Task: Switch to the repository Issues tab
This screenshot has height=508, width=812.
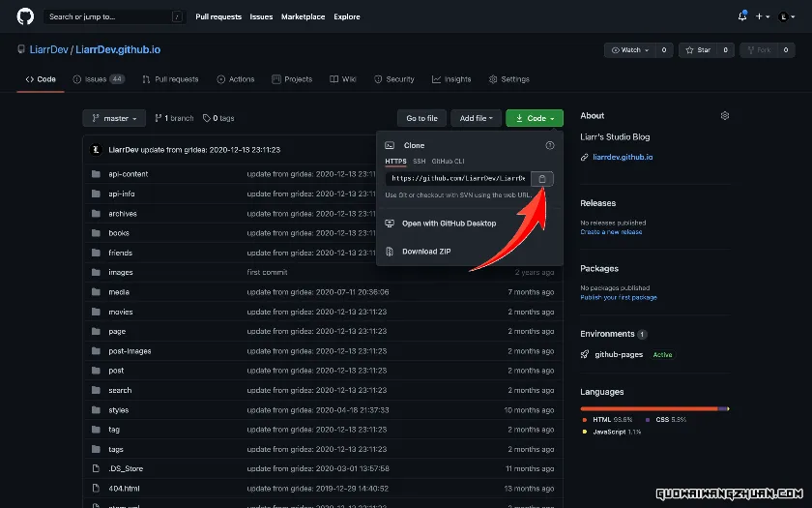Action: pyautogui.click(x=99, y=79)
